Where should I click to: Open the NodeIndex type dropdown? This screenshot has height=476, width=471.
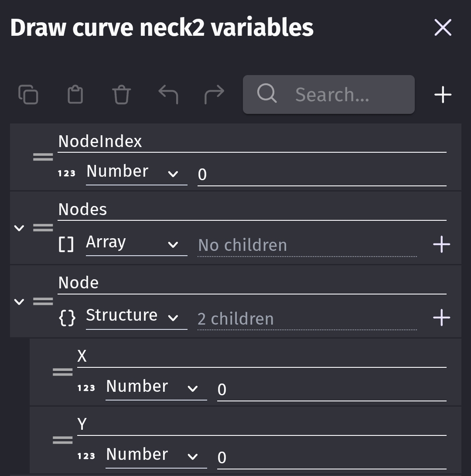[x=136, y=173]
